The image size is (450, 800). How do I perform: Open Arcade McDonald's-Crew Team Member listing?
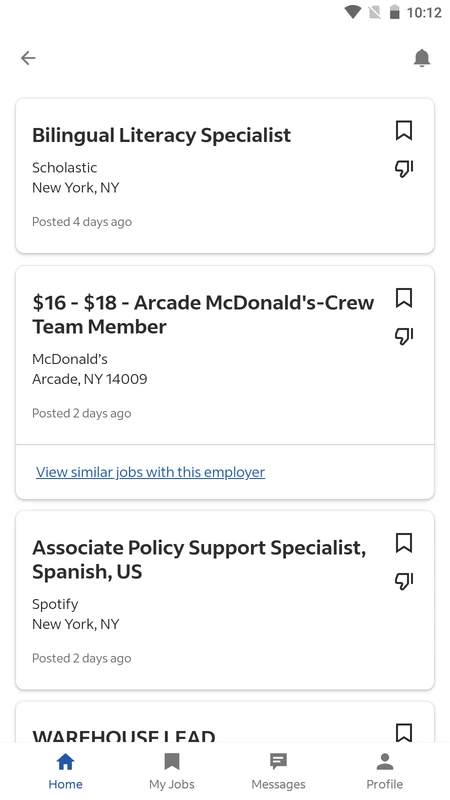203,314
